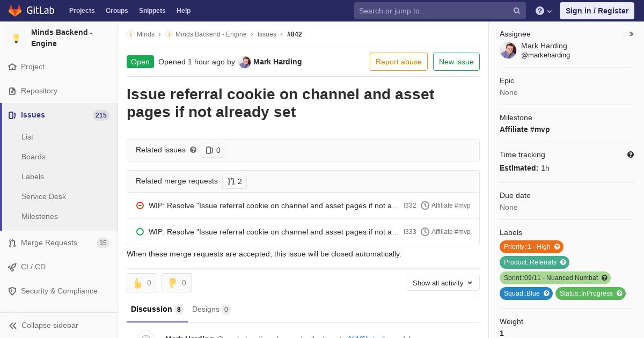Open Service Desk in the sidebar
Image resolution: width=644 pixels, height=338 pixels.
pyautogui.click(x=43, y=196)
